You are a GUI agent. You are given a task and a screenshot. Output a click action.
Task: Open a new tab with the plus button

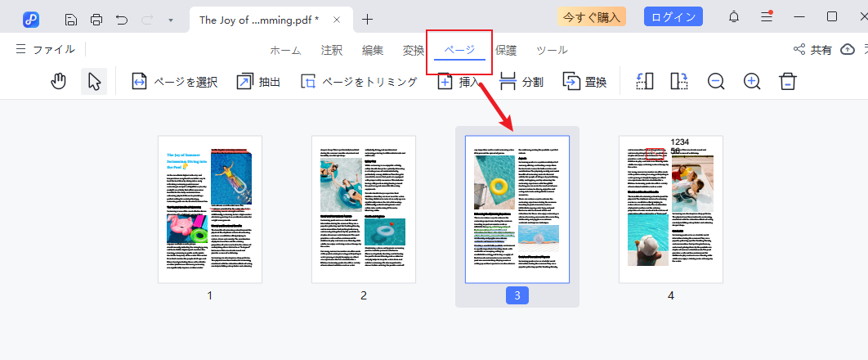point(367,20)
